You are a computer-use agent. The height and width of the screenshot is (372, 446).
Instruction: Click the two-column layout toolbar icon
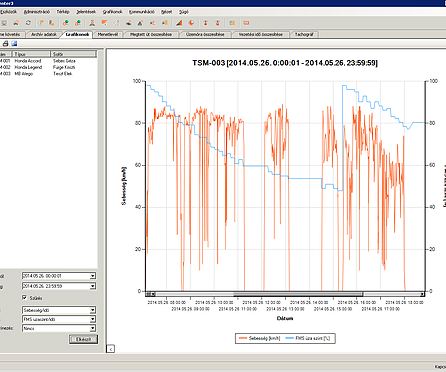[x=232, y=23]
